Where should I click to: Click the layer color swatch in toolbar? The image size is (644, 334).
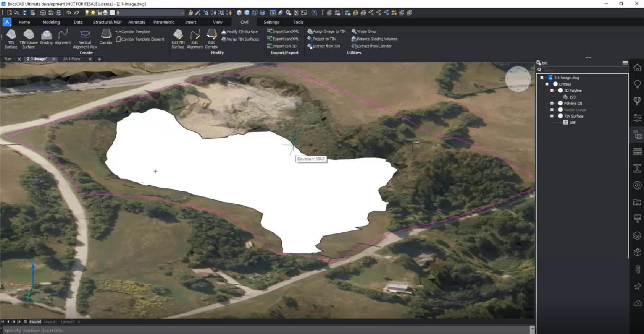pos(112,13)
